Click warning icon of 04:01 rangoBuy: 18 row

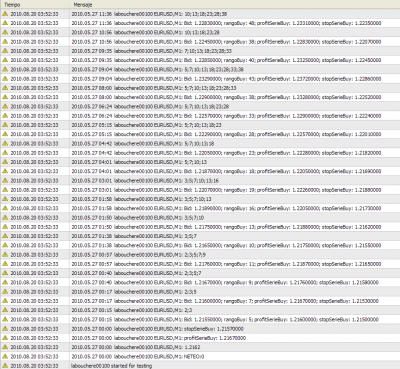[5, 171]
